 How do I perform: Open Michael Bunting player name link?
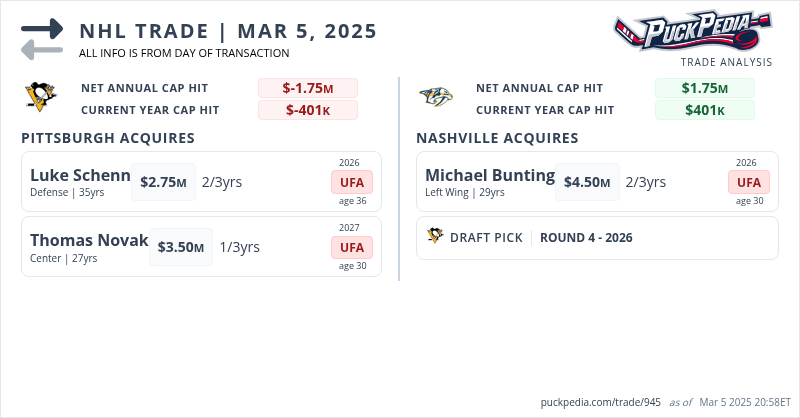[490, 176]
